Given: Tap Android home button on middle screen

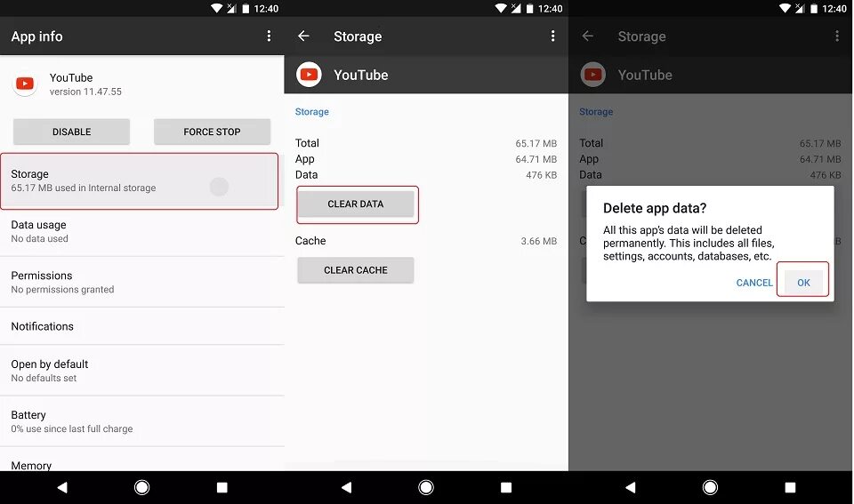Looking at the screenshot, I should click(426, 487).
